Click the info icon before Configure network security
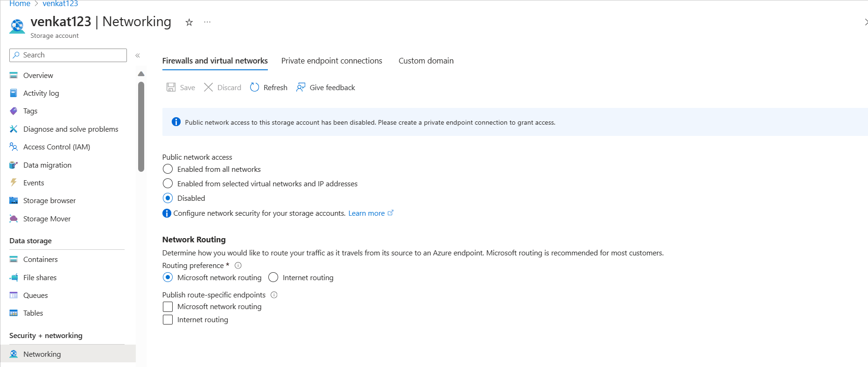 167,213
